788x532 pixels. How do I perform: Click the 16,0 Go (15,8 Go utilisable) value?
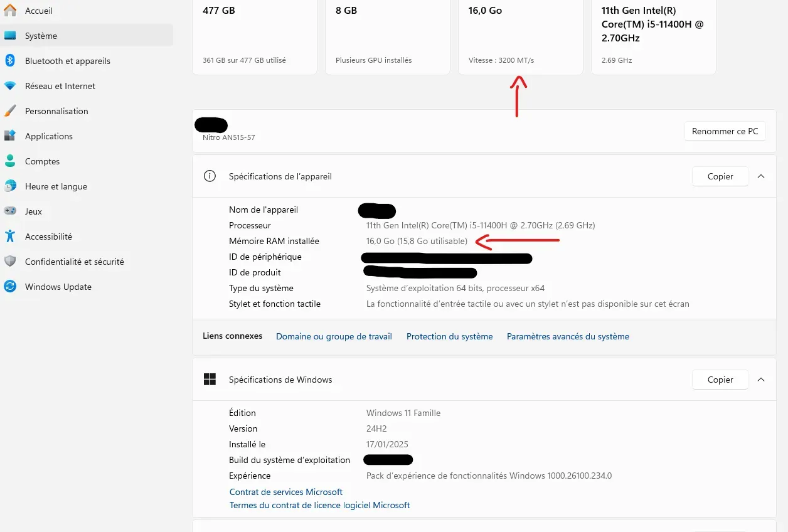[417, 241]
